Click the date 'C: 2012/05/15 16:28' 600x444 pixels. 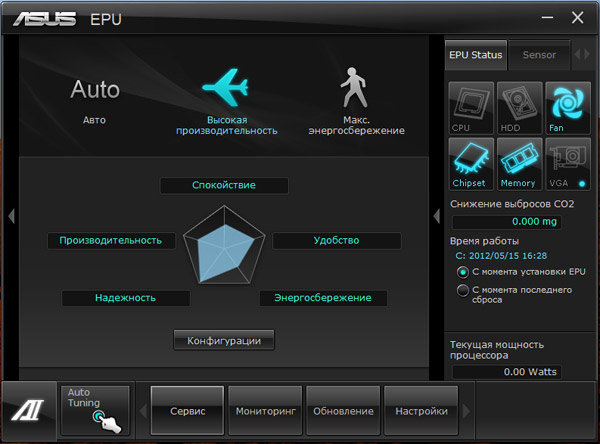(x=501, y=256)
